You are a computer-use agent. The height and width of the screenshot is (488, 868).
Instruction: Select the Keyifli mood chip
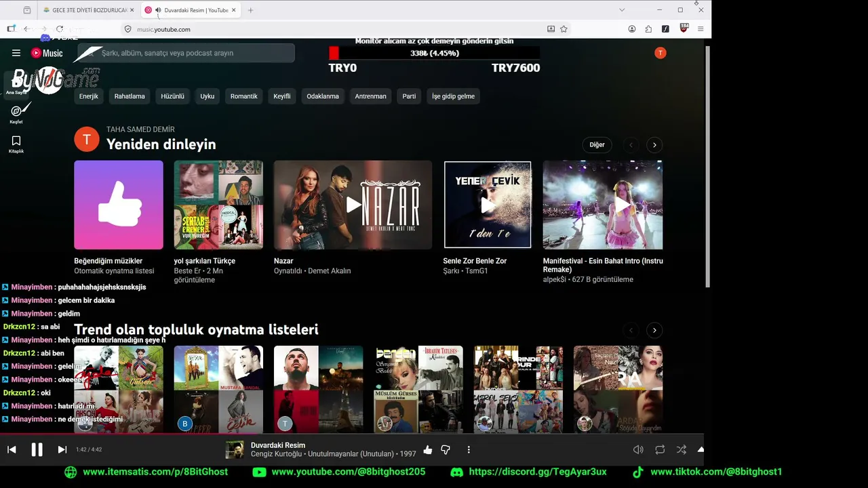click(282, 96)
